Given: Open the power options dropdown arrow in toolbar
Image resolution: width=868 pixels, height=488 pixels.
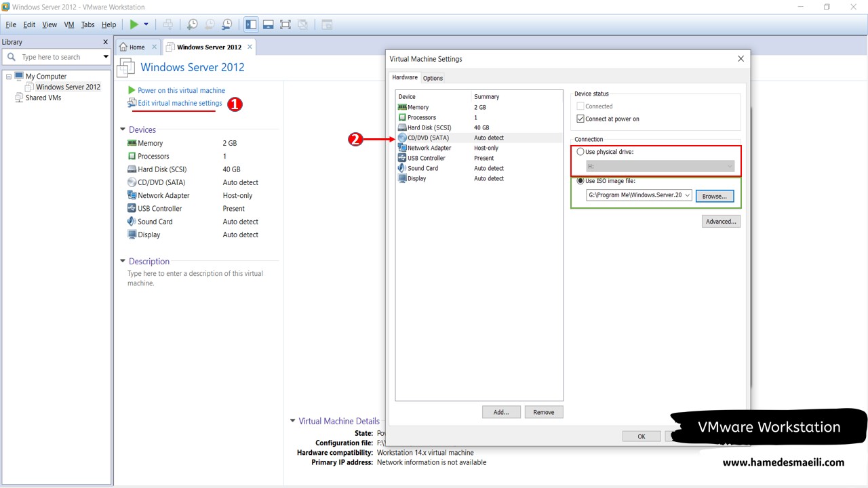Looking at the screenshot, I should (x=146, y=24).
